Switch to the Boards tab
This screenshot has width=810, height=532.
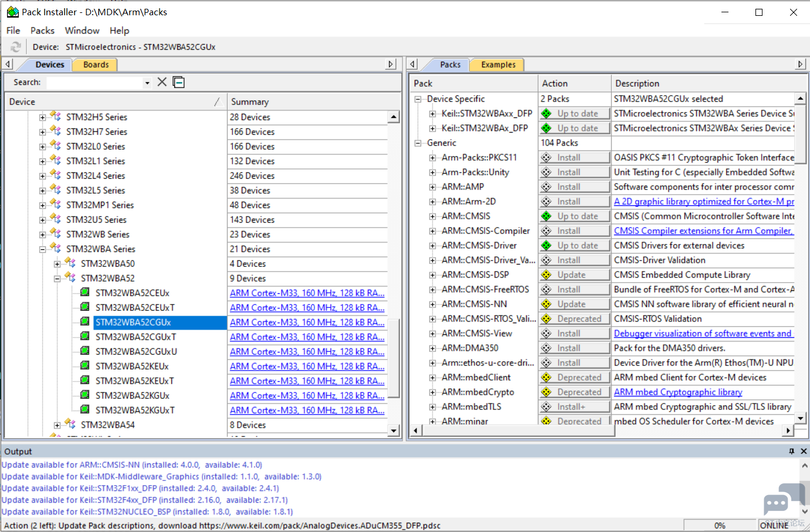point(96,65)
